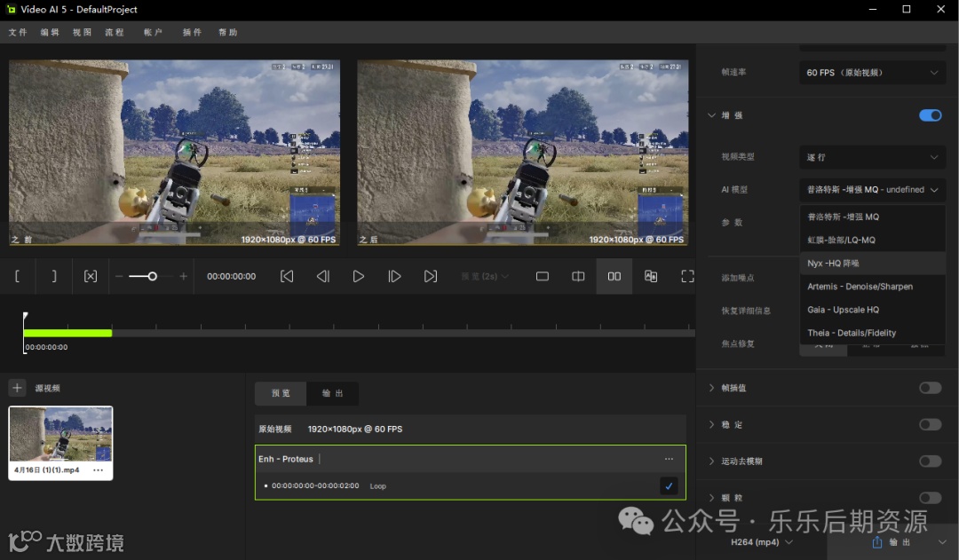Zoom in the timeline with plus
959x560 pixels.
(184, 276)
